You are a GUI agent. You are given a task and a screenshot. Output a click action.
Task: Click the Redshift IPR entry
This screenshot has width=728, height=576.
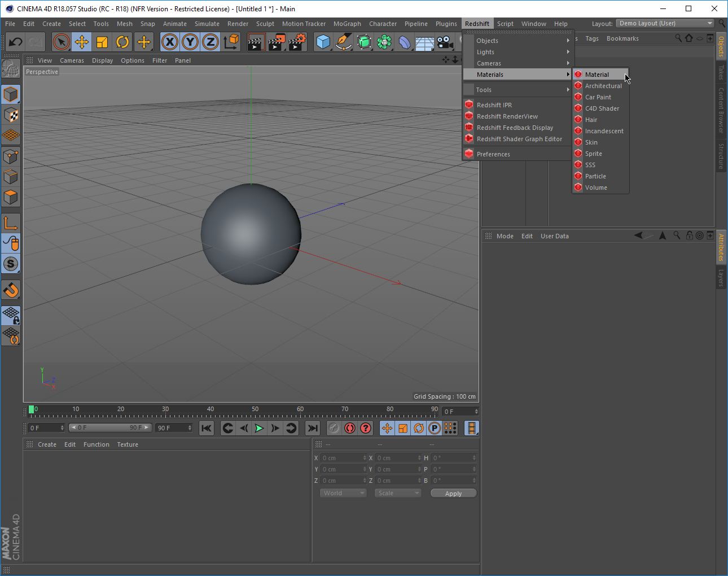click(518, 105)
